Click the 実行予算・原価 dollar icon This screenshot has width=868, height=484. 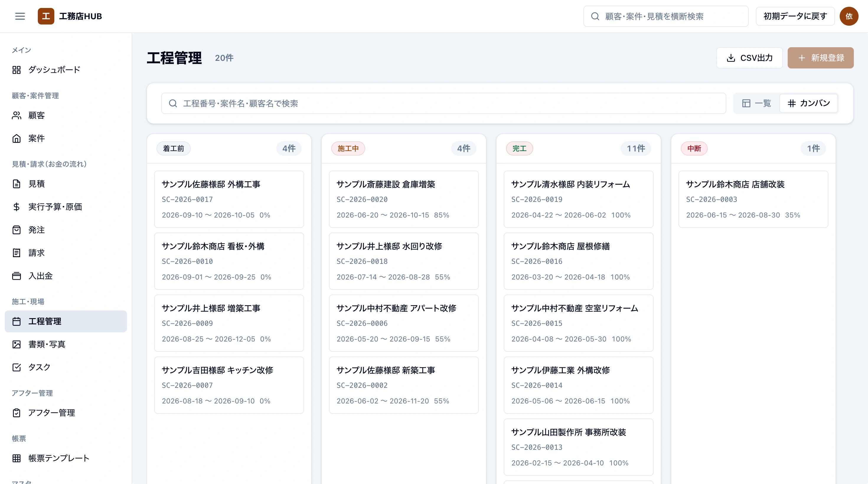17,207
